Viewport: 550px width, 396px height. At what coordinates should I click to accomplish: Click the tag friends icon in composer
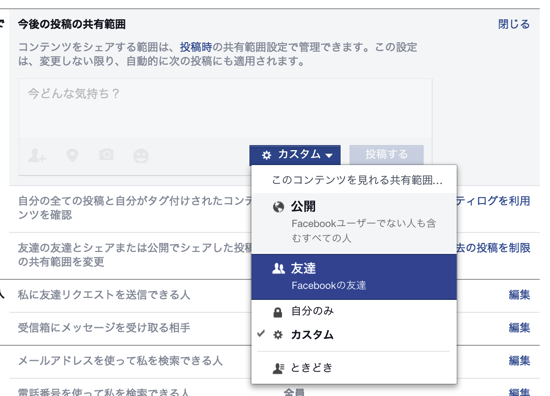click(37, 155)
